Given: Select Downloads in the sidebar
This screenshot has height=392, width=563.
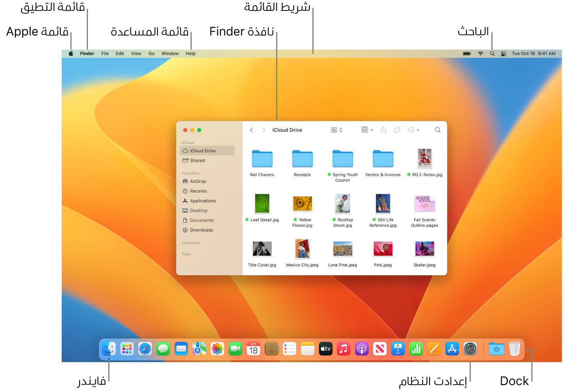Looking at the screenshot, I should tap(207, 230).
